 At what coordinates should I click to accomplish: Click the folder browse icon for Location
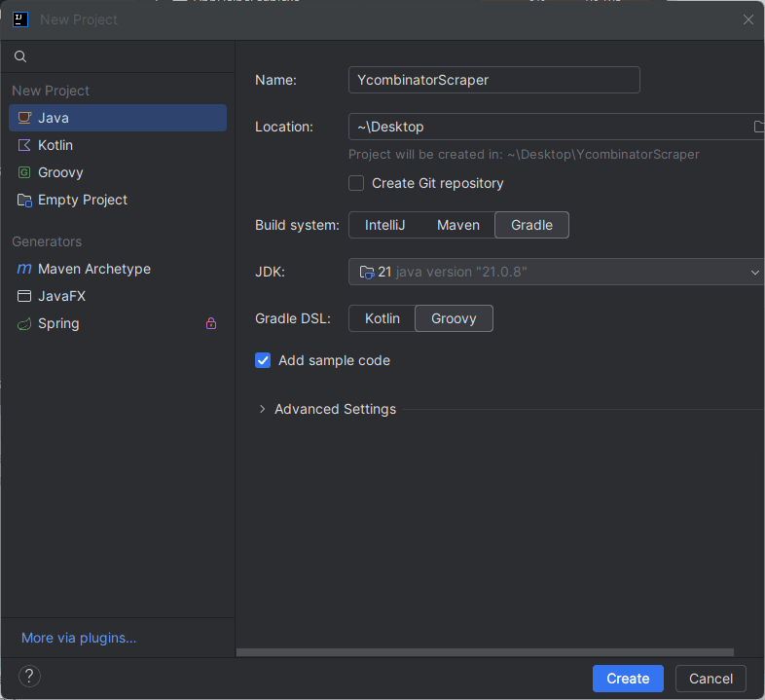click(x=758, y=127)
